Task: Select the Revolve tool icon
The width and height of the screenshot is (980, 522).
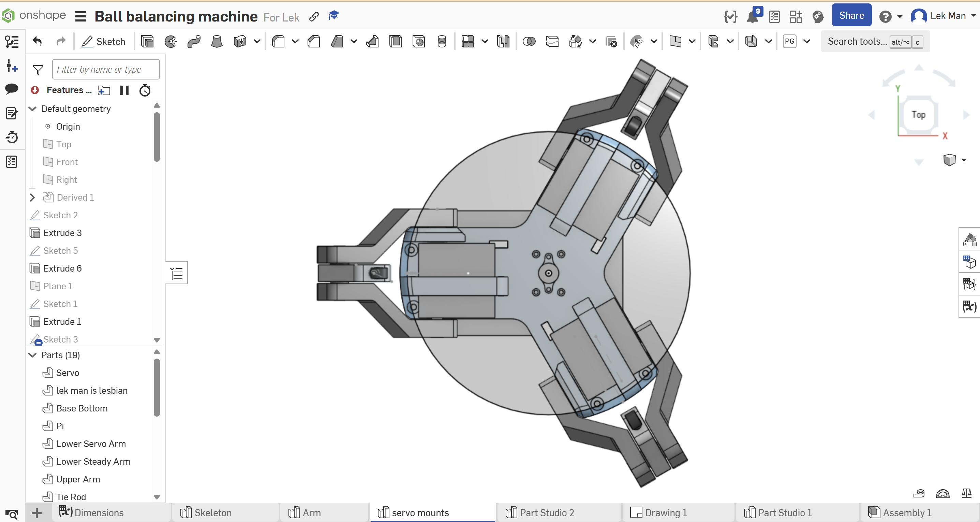Action: [170, 42]
